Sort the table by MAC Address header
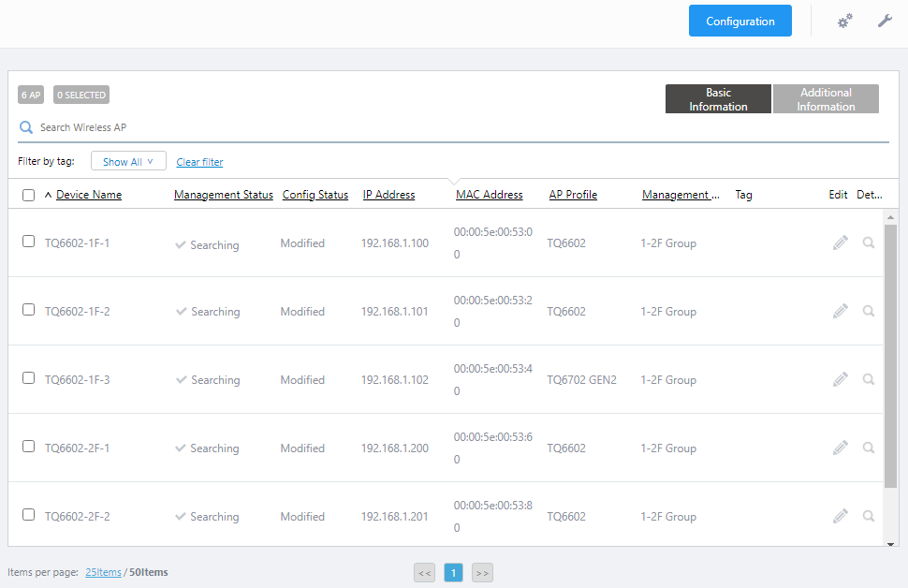The image size is (908, 588). coord(489,195)
